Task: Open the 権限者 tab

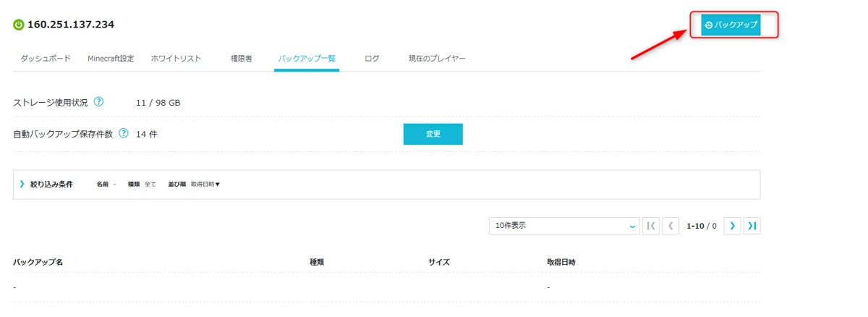Action: click(239, 59)
